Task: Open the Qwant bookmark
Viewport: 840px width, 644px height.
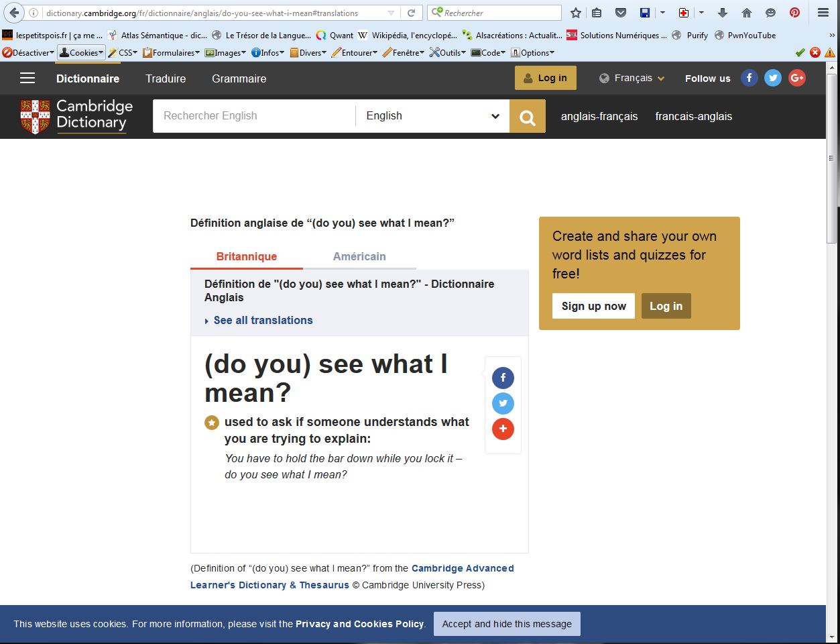Action: tap(335, 35)
